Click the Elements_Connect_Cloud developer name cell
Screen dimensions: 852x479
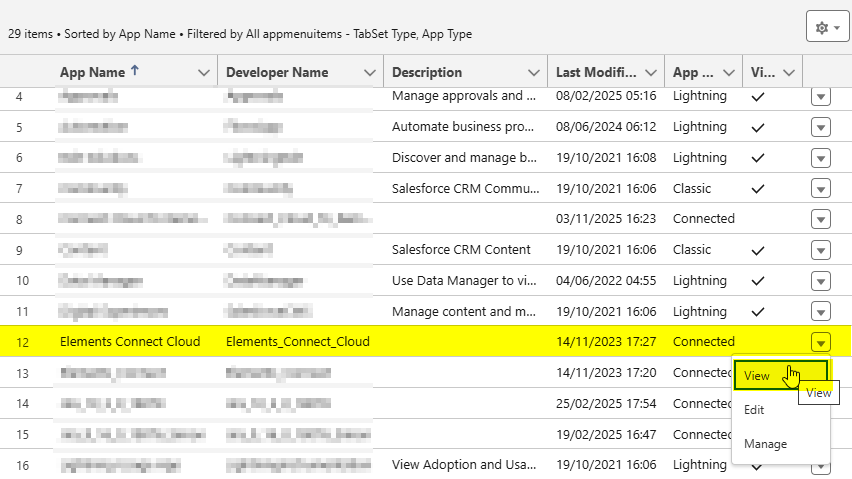coord(298,342)
